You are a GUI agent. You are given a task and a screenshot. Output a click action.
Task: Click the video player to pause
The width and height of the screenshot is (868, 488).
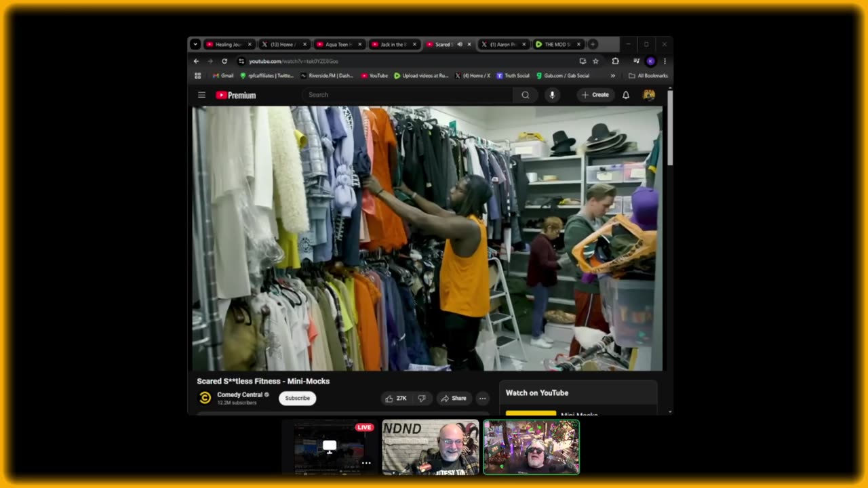click(427, 238)
